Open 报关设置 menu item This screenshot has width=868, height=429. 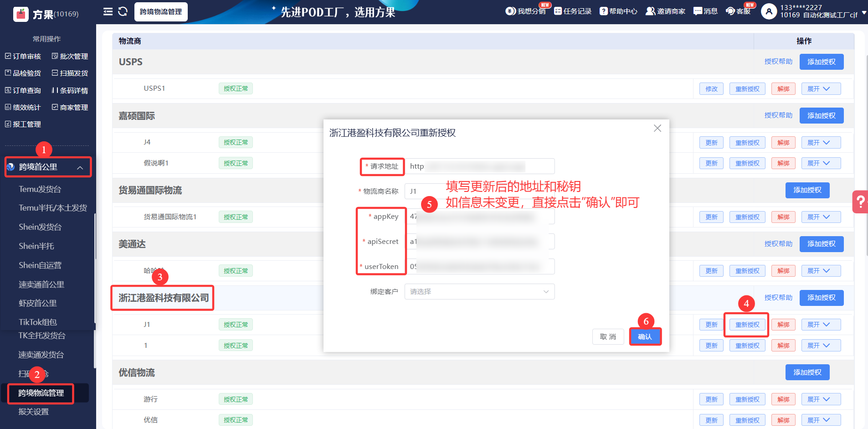pyautogui.click(x=34, y=412)
